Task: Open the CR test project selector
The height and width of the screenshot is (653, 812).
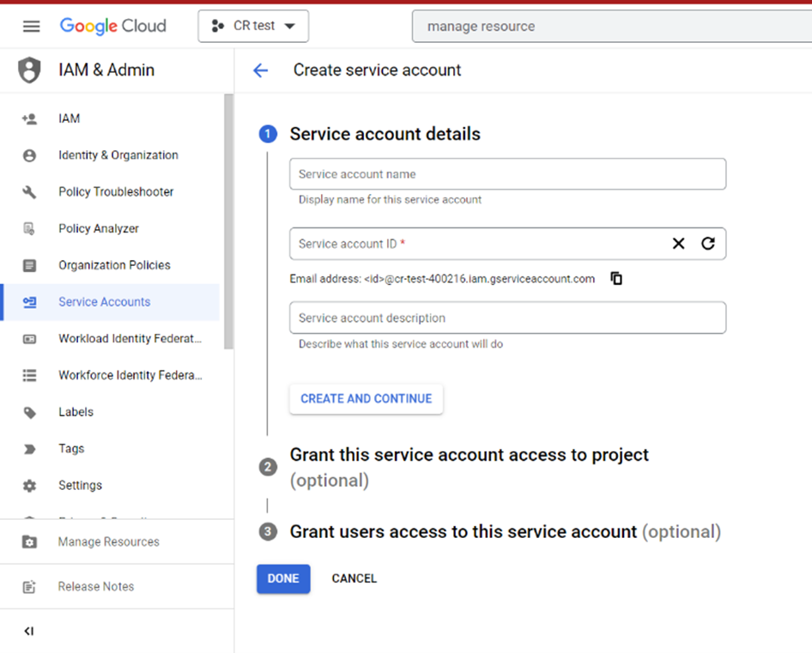Action: [x=253, y=26]
